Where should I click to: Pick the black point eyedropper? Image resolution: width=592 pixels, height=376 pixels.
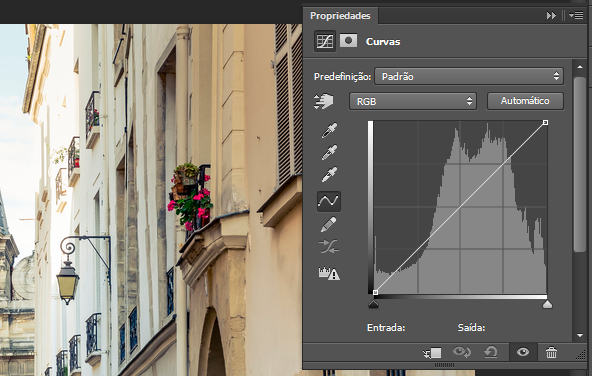(329, 130)
